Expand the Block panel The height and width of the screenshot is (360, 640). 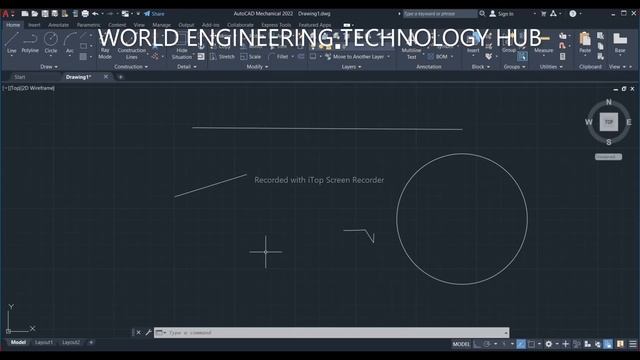(x=480, y=67)
